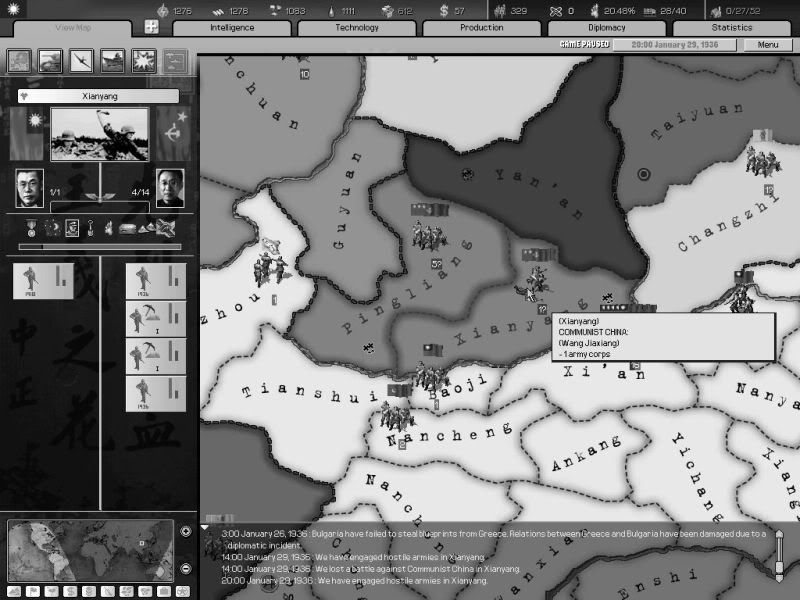Screen dimensions: 800x600
Task: Click the medal icon in battle modifiers
Action: coord(33,228)
